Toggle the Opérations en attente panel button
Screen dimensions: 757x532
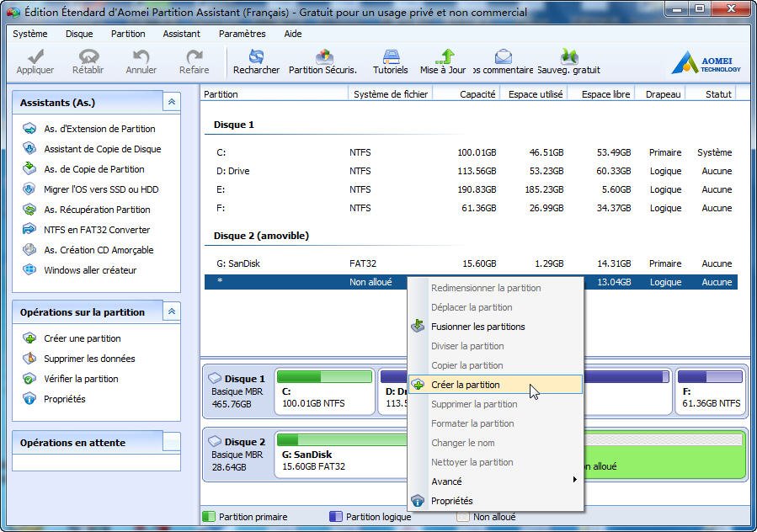tap(172, 442)
